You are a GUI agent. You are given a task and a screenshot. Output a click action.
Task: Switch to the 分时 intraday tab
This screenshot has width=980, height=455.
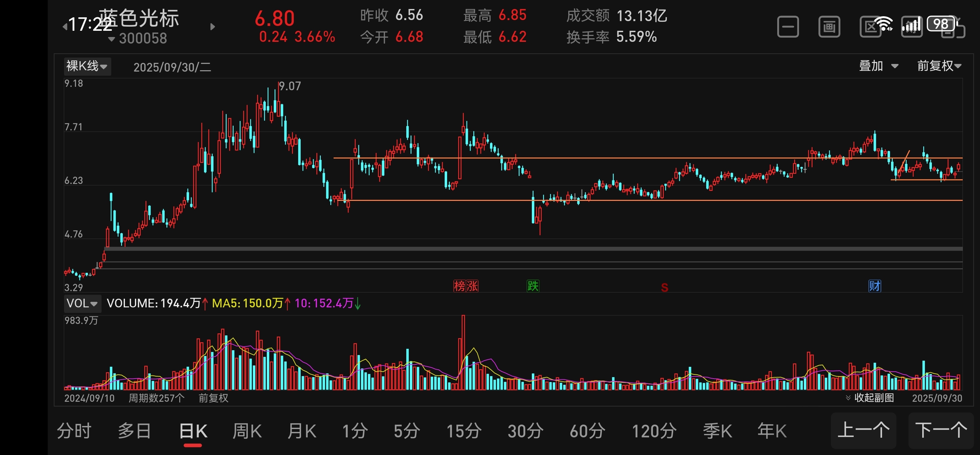point(74,431)
